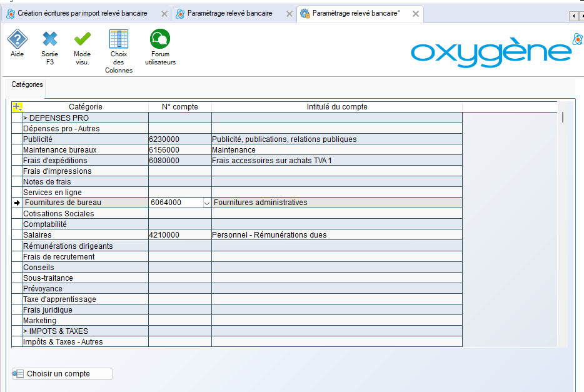Viewport: 584px width, 392px height.
Task: Switch to Création écritures par import tab
Action: point(81,14)
